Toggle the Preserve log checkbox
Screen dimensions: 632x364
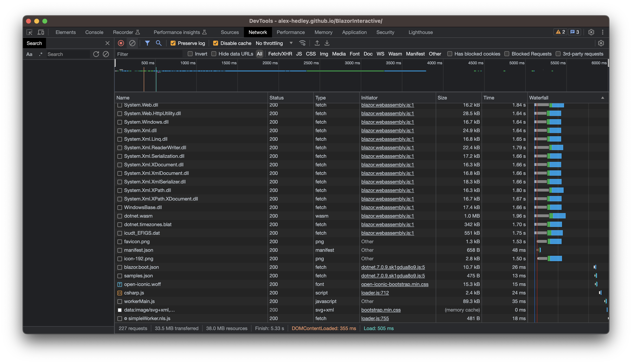pos(173,43)
